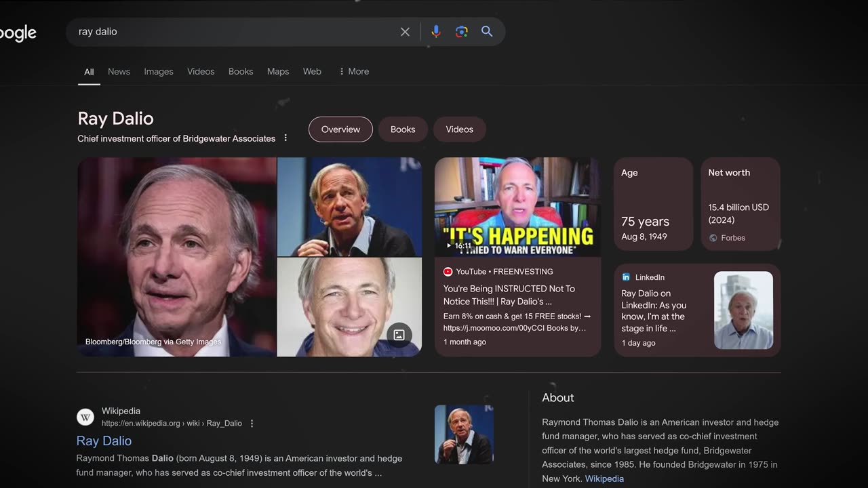Open the large Bloomberg portrait of Ray Dalio
868x488 pixels.
[x=177, y=257]
